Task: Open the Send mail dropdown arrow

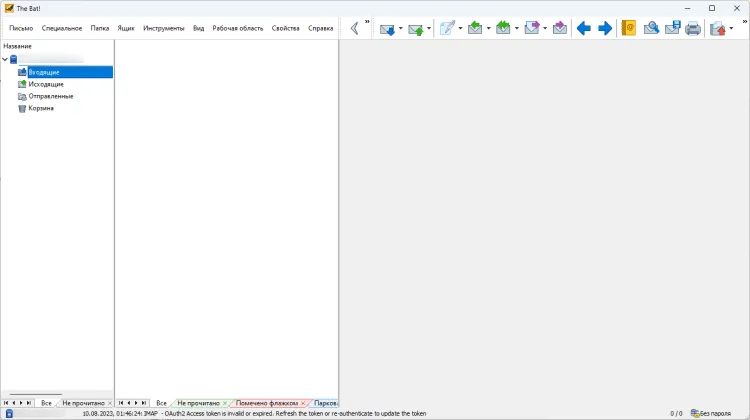Action: tap(429, 29)
